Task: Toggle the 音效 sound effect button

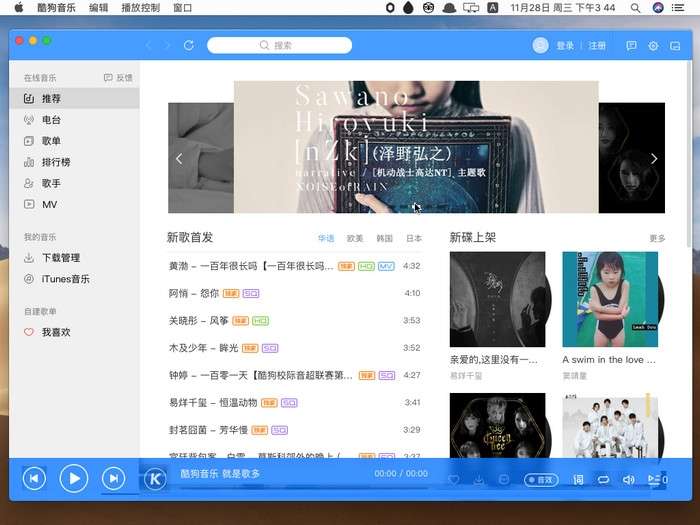Action: tap(541, 480)
